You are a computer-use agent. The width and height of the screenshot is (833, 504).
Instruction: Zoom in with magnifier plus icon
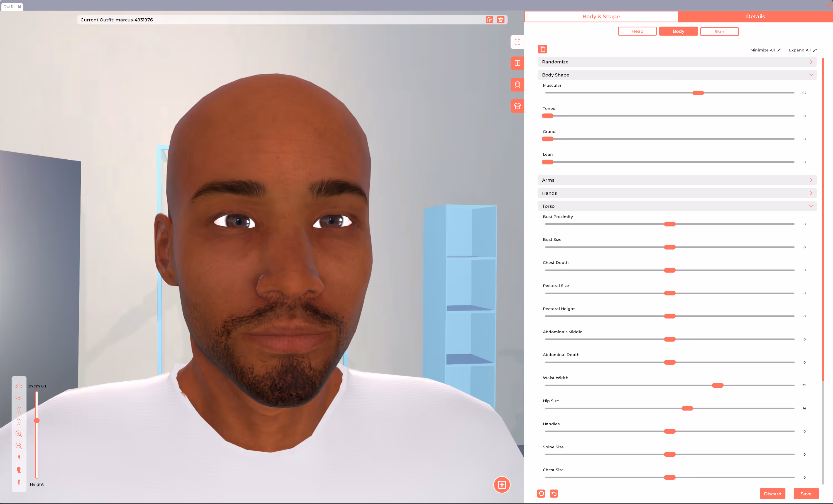tap(19, 434)
